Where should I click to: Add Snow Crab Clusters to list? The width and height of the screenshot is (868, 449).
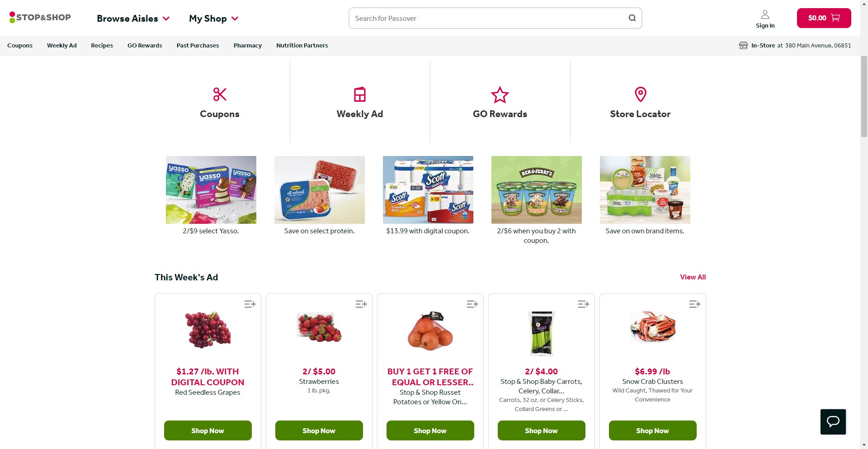tap(695, 304)
